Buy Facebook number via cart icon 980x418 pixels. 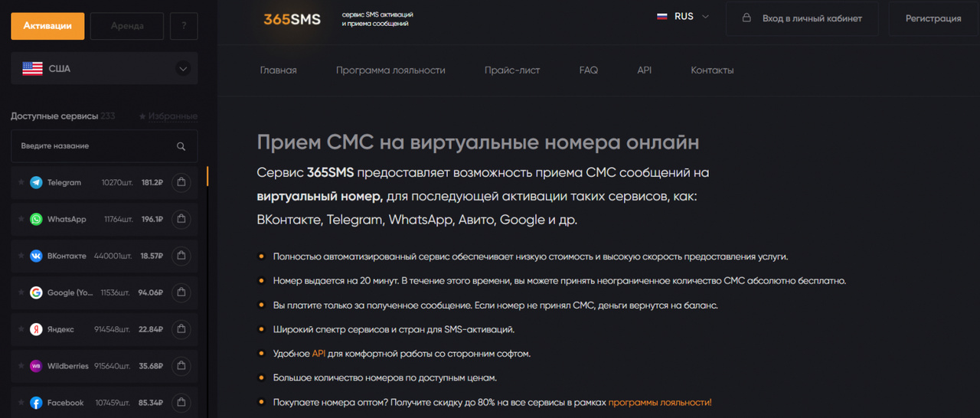(x=181, y=403)
